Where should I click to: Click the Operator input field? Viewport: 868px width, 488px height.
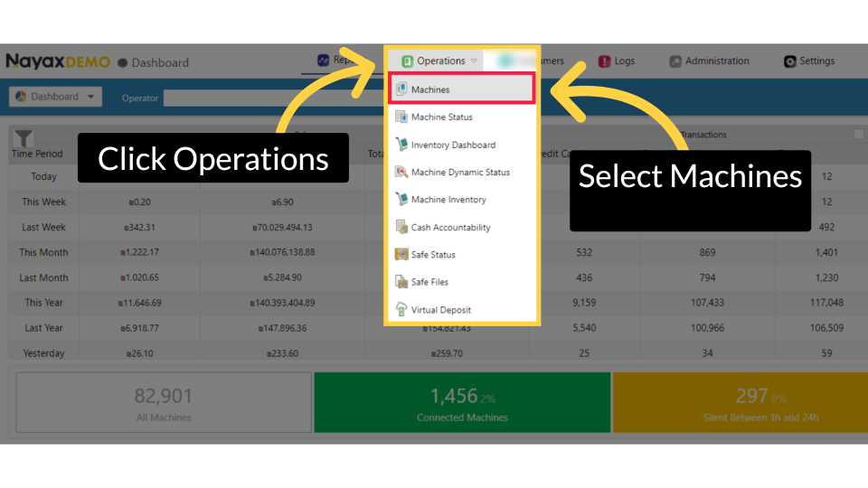tap(274, 98)
